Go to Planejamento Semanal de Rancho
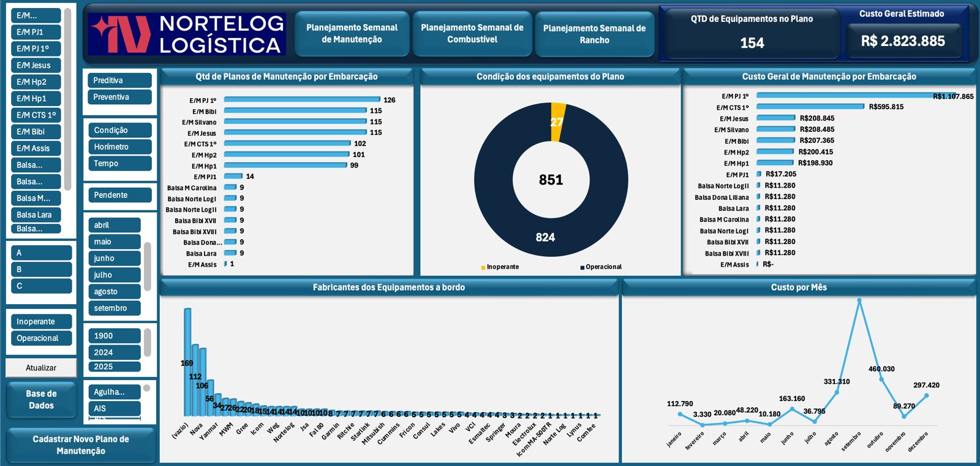 click(594, 34)
